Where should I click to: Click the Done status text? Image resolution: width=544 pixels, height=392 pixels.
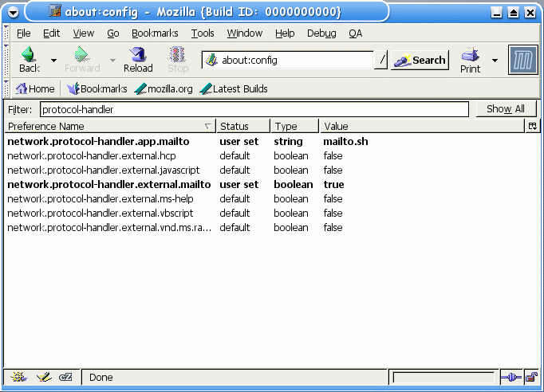pyautogui.click(x=101, y=378)
